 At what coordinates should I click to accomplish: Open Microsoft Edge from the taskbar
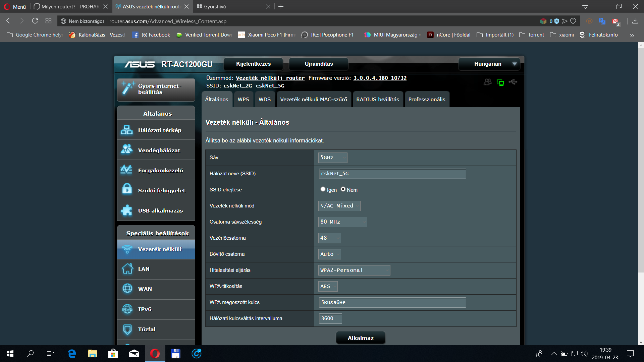[x=72, y=354]
